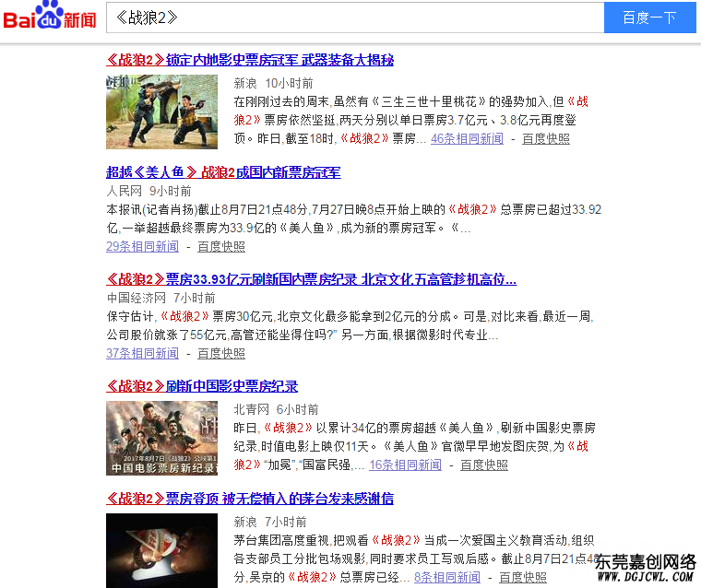
Task: Open 百度快照 next to 46条相同新闻
Action: pyautogui.click(x=545, y=139)
